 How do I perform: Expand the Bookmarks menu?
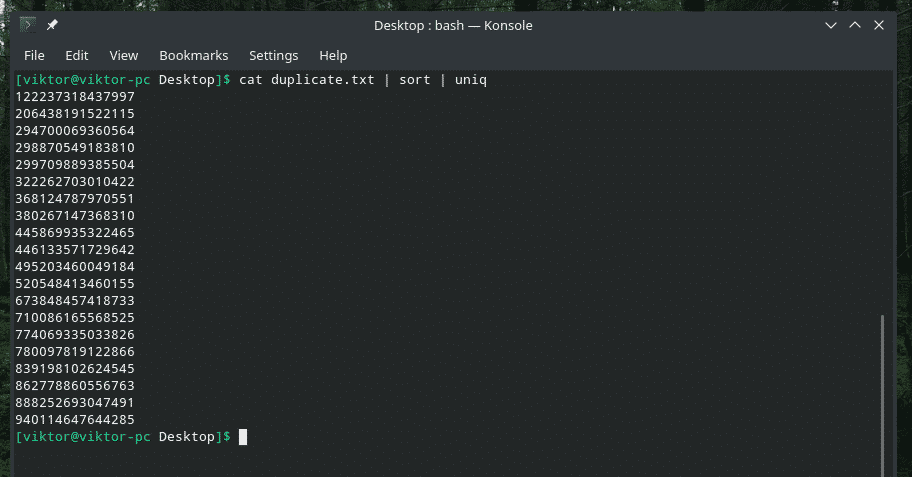pos(194,55)
